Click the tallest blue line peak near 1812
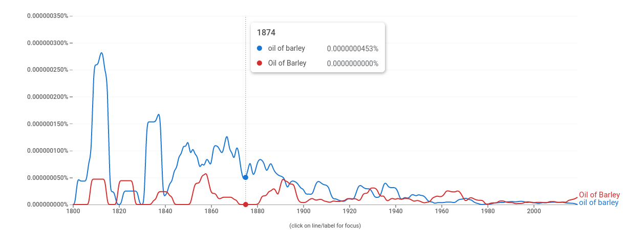This screenshot has height=244, width=644. click(x=101, y=53)
